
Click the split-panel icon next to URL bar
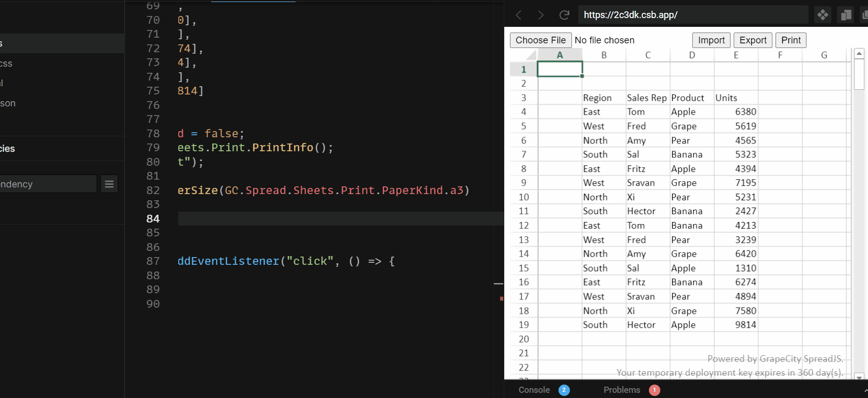(846, 15)
